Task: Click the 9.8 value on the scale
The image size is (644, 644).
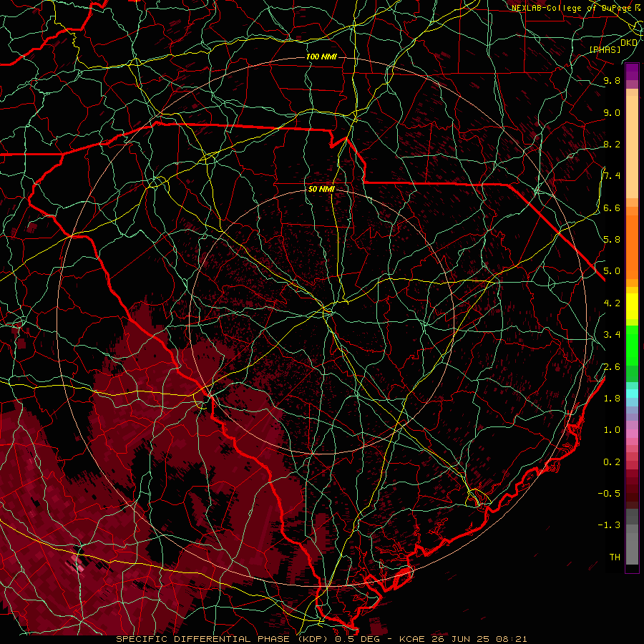Action: point(612,80)
